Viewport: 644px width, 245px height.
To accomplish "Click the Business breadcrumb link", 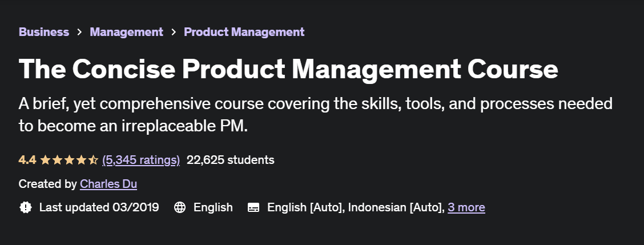I will tap(44, 32).
